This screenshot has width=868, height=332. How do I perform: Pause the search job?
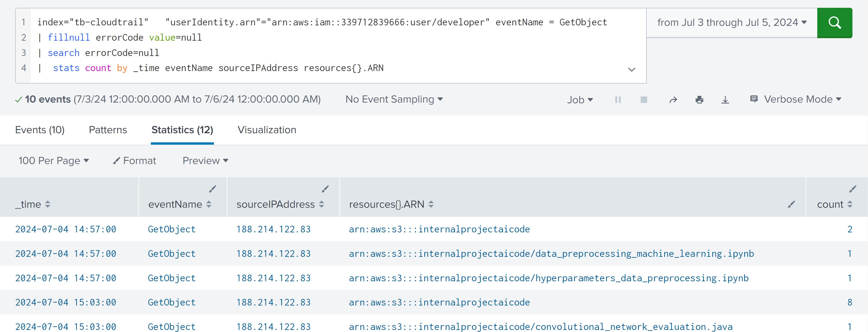pyautogui.click(x=618, y=100)
